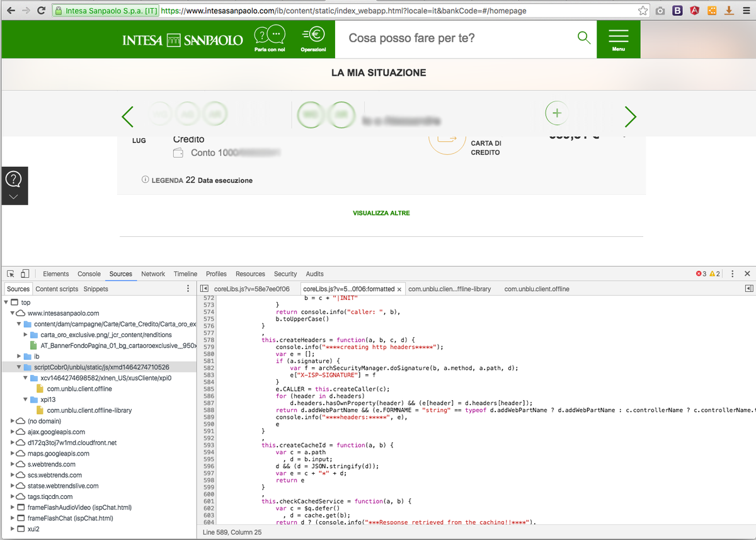
Task: Expand the ajax.googleapis.com domain node
Action: 13,432
